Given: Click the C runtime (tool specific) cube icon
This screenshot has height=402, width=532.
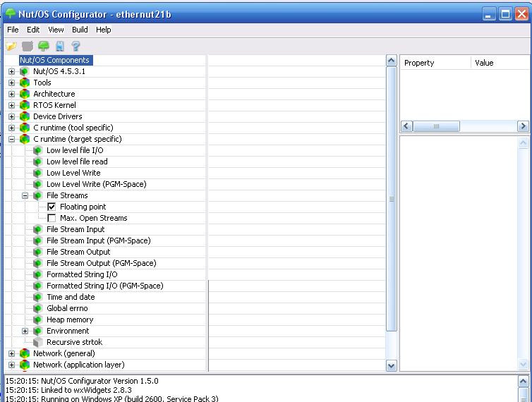Looking at the screenshot, I should click(25, 128).
